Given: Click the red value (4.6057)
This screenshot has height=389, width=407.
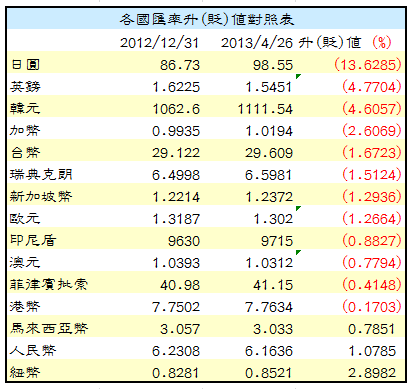Looking at the screenshot, I should pyautogui.click(x=372, y=109).
